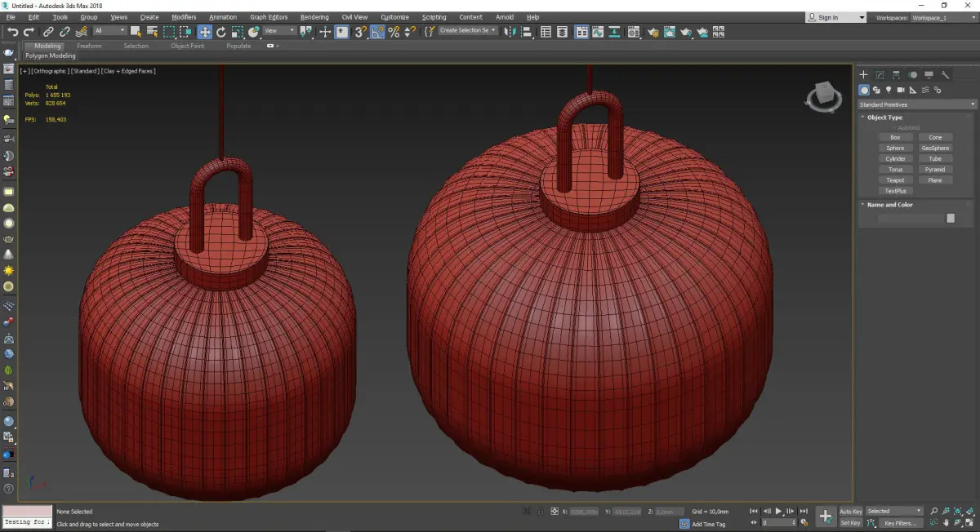Screen dimensions: 980x532
Task: Open the Workspaces dropdown
Action: pos(945,17)
